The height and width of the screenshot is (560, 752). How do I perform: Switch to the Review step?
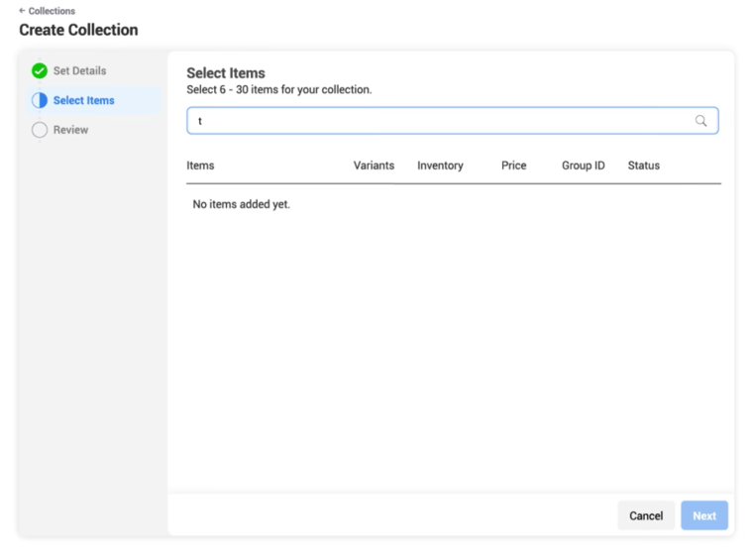pyautogui.click(x=70, y=130)
